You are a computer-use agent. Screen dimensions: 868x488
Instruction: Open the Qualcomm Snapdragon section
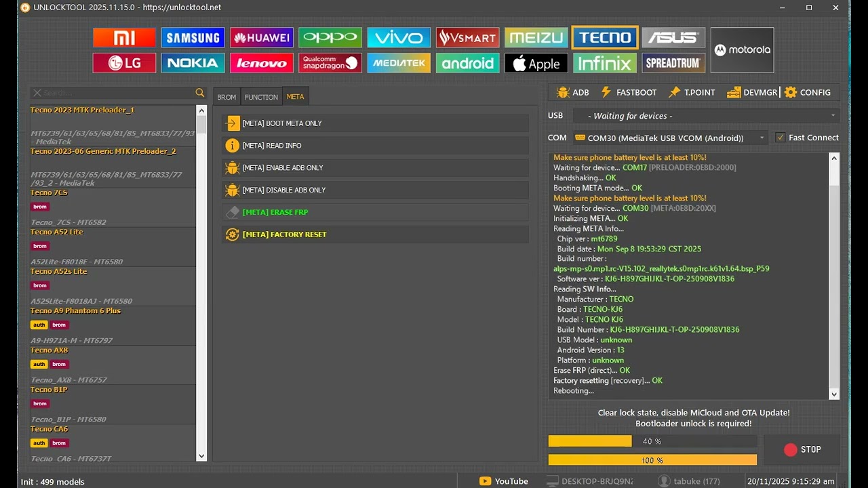click(x=330, y=64)
